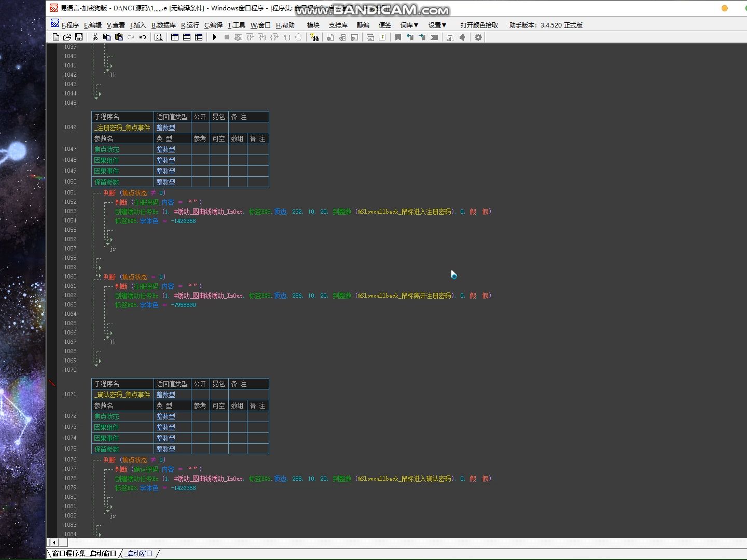Click the New file toolbar icon

[56, 37]
